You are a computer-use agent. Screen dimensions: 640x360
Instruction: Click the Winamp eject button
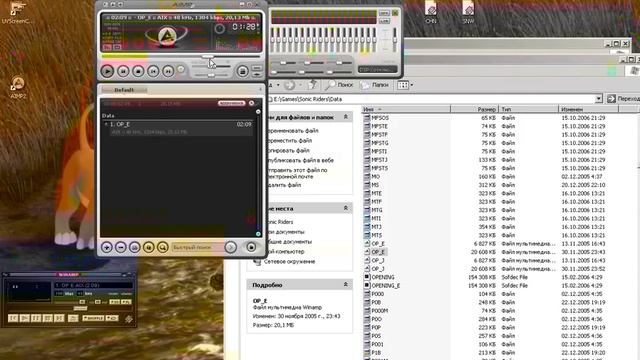point(73,318)
